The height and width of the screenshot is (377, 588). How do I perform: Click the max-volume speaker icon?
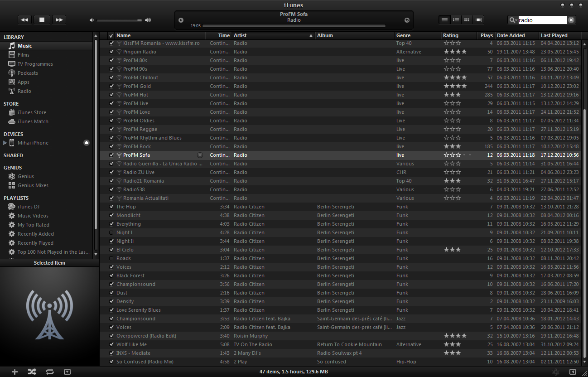coord(148,20)
